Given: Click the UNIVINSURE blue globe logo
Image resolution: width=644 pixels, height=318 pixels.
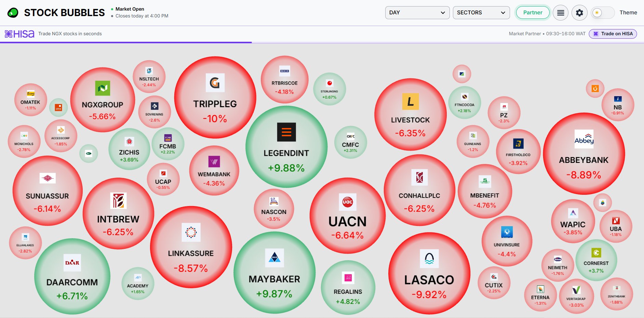Looking at the screenshot, I should click(507, 232).
